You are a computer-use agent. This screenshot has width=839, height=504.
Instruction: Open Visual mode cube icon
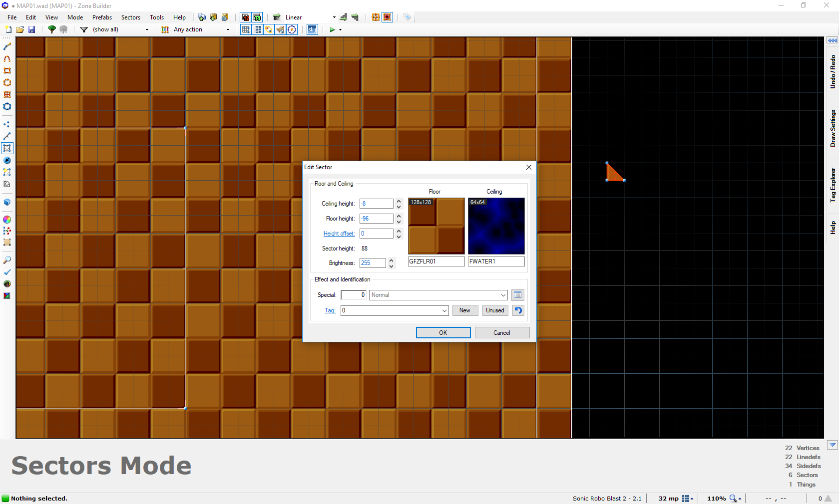[7, 202]
